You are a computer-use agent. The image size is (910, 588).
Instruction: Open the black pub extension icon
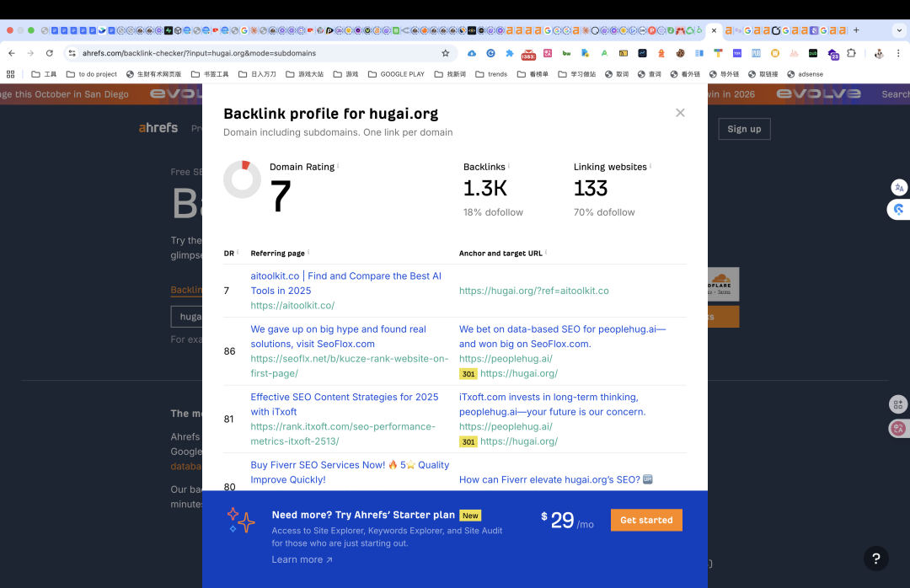813,53
